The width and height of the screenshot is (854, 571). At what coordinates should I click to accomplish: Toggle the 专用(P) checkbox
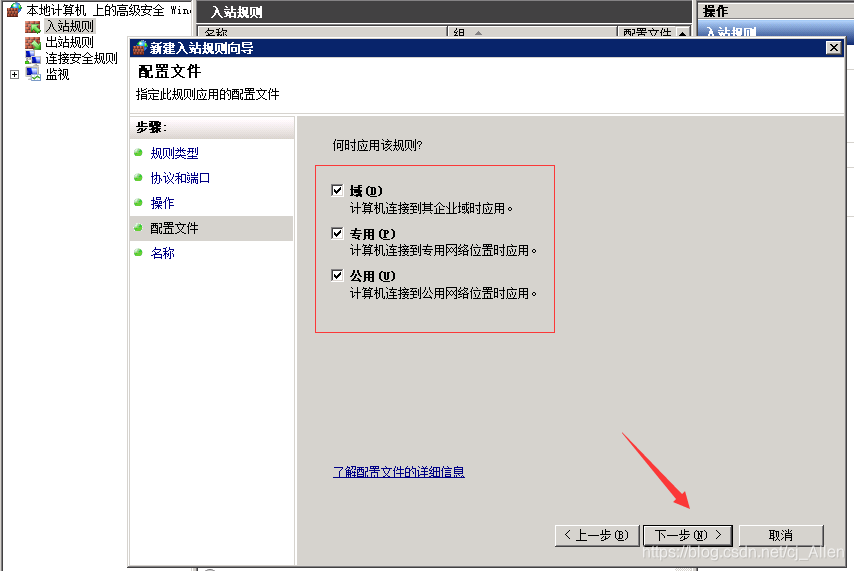[337, 233]
